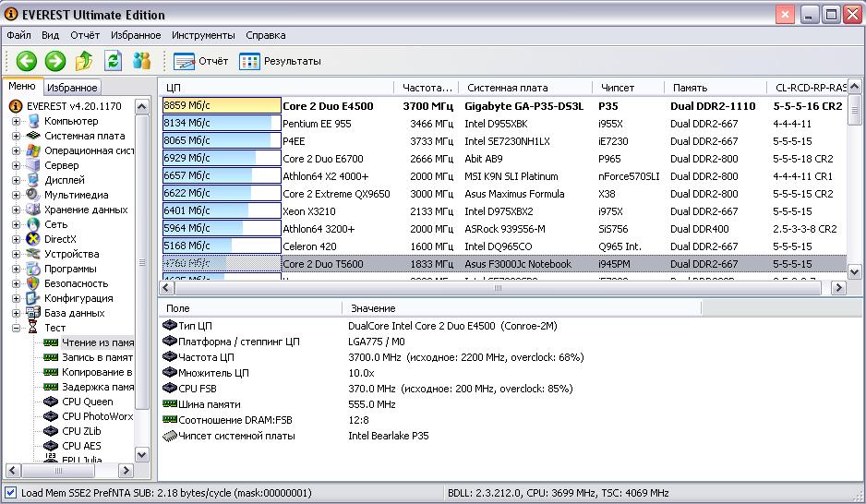Screen dimensions: 866x504
Task: Select the Core 2 Duo T5600 row
Action: (504, 264)
